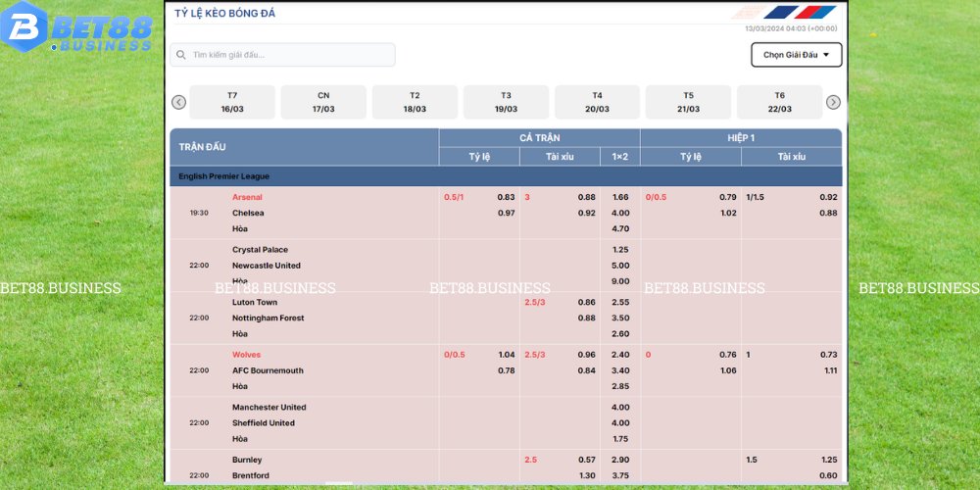Click the CẢ TRẬN column header
The image size is (980, 490).
point(539,137)
